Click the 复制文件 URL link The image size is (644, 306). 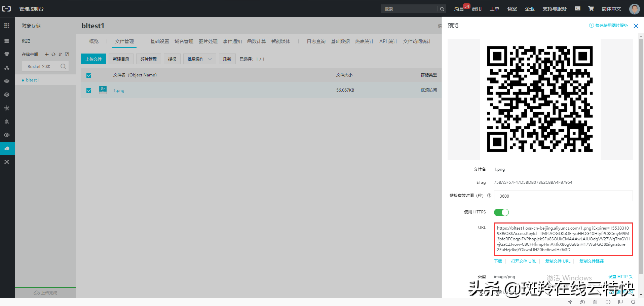coord(558,261)
